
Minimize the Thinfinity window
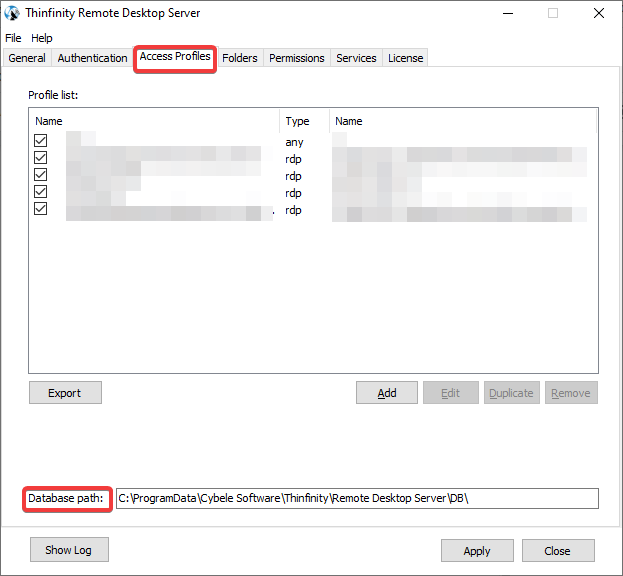click(508, 13)
